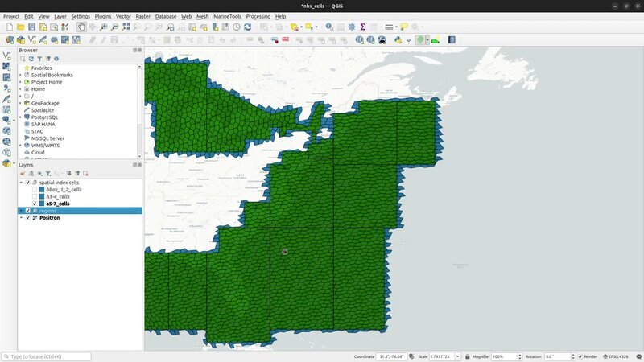Screen dimensions: 644x362
Task: Toggle the Positron layer checkbox
Action: 28,218
